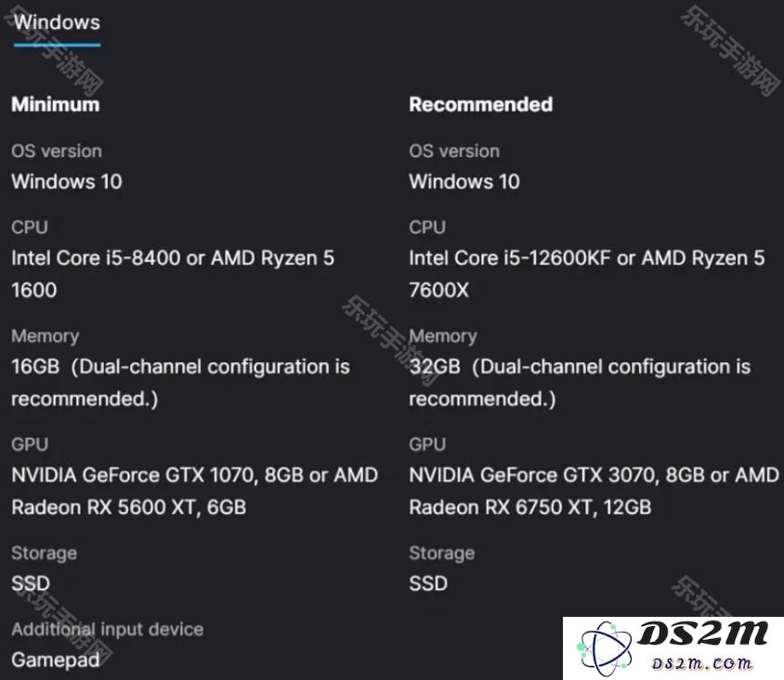Click the Radeon RX 6750 XT line
784x680 pixels.
click(x=530, y=507)
